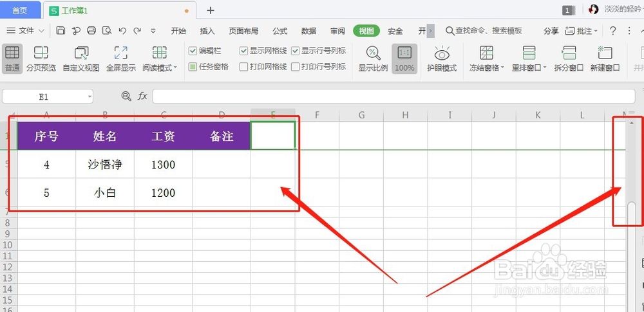The height and width of the screenshot is (312, 644).
Task: Expand 阅读模式 dropdown arrow
Action: pos(175,68)
